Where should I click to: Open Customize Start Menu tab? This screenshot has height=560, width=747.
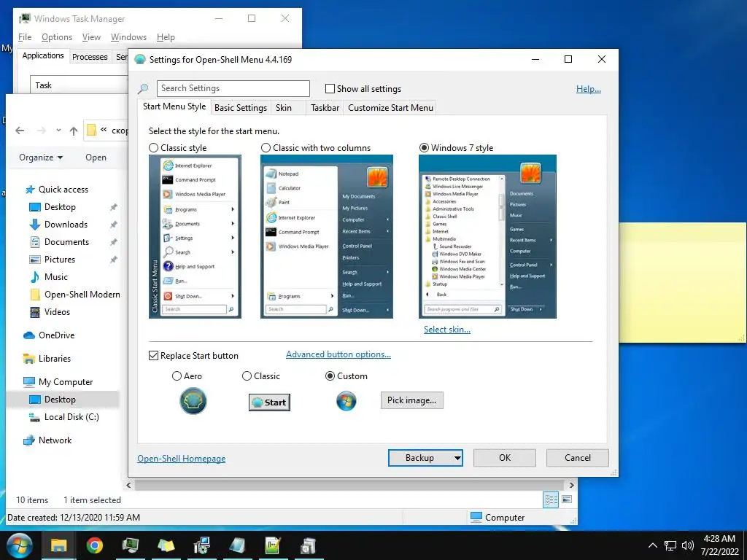click(391, 108)
